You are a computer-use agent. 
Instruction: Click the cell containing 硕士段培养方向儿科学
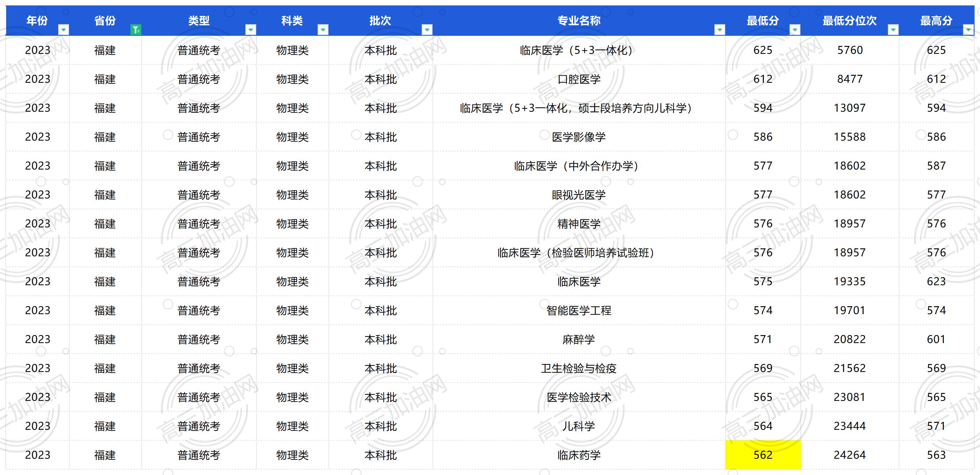pyautogui.click(x=579, y=108)
